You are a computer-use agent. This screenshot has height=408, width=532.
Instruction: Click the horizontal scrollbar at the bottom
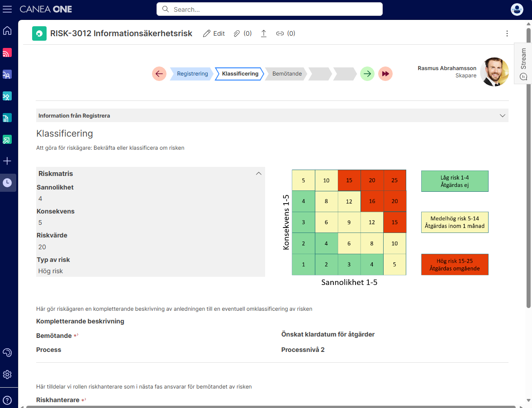point(271,407)
